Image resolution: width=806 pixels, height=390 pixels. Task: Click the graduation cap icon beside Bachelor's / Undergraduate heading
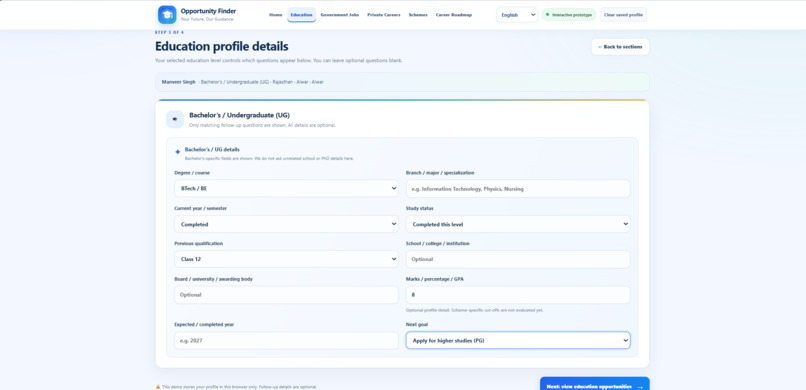pyautogui.click(x=175, y=119)
